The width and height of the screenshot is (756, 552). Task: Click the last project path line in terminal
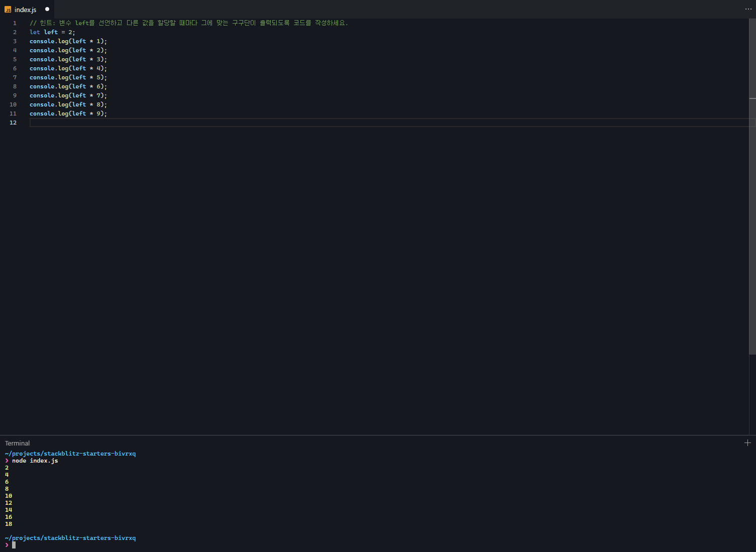[70, 538]
